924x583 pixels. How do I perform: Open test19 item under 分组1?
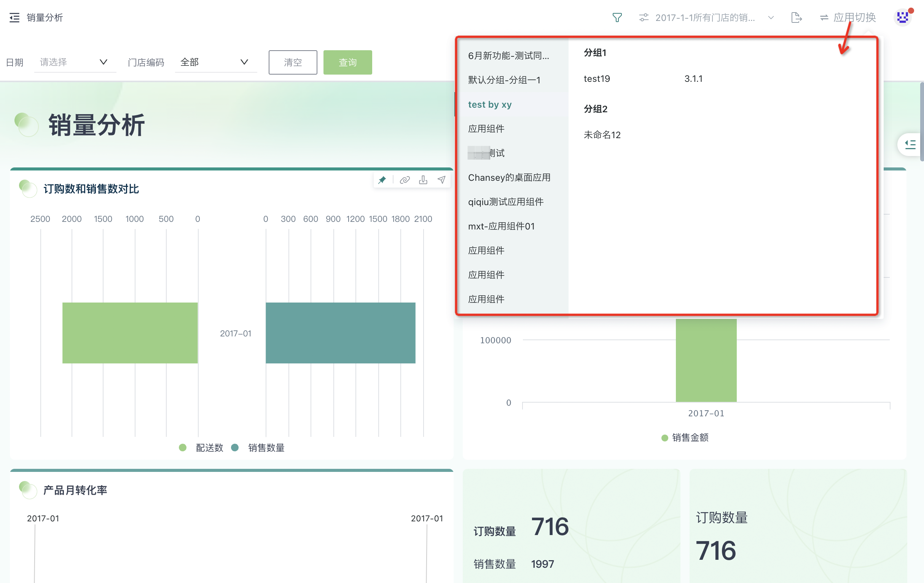tap(597, 79)
